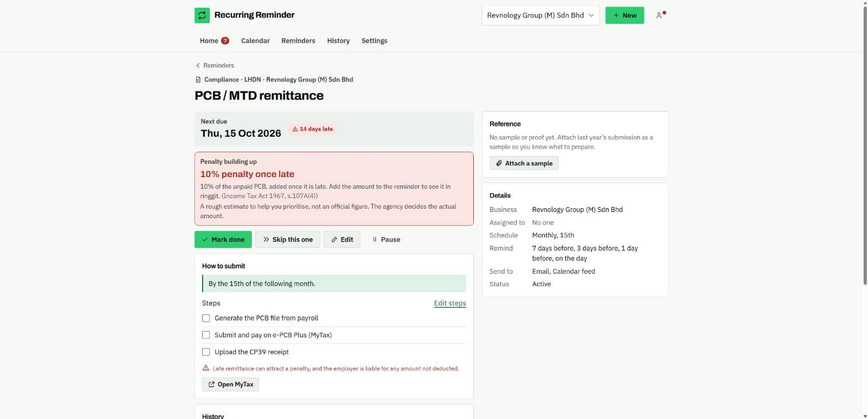
Task: Click the 14 days late badge
Action: click(x=313, y=129)
